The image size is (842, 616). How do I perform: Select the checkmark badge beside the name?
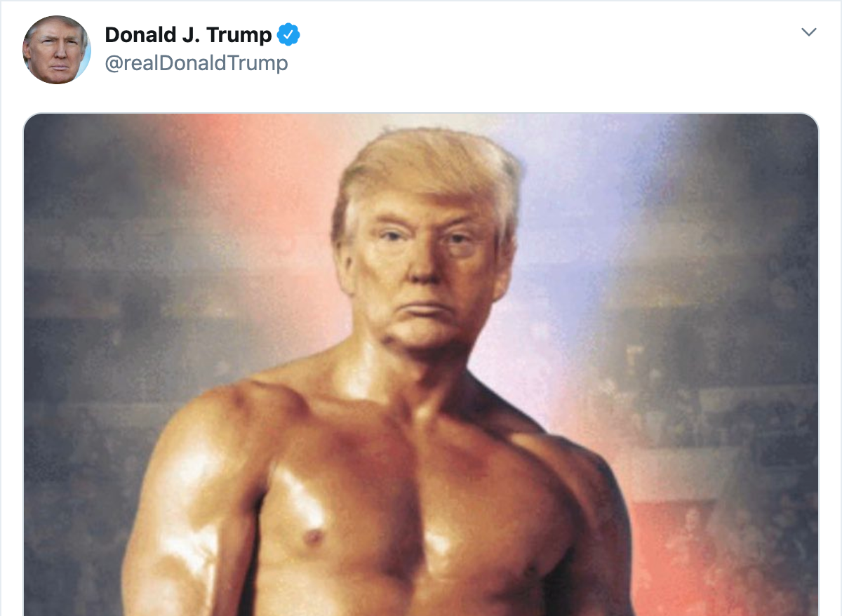pos(288,34)
